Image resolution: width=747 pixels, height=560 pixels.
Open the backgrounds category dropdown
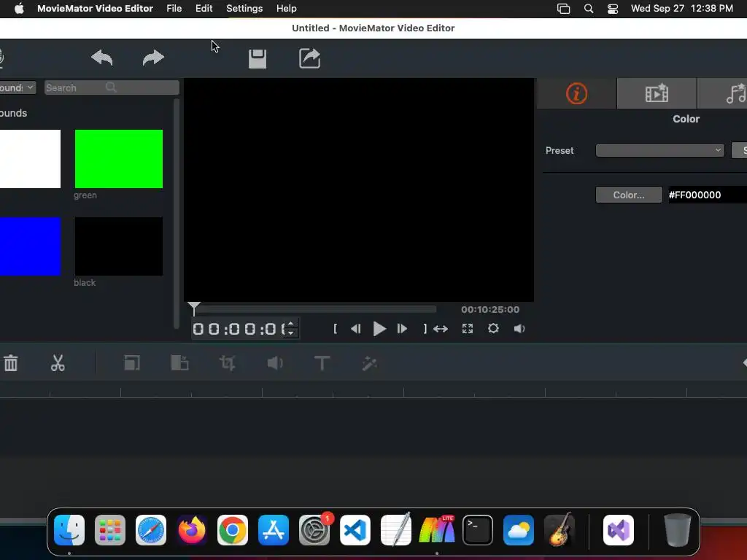click(18, 87)
